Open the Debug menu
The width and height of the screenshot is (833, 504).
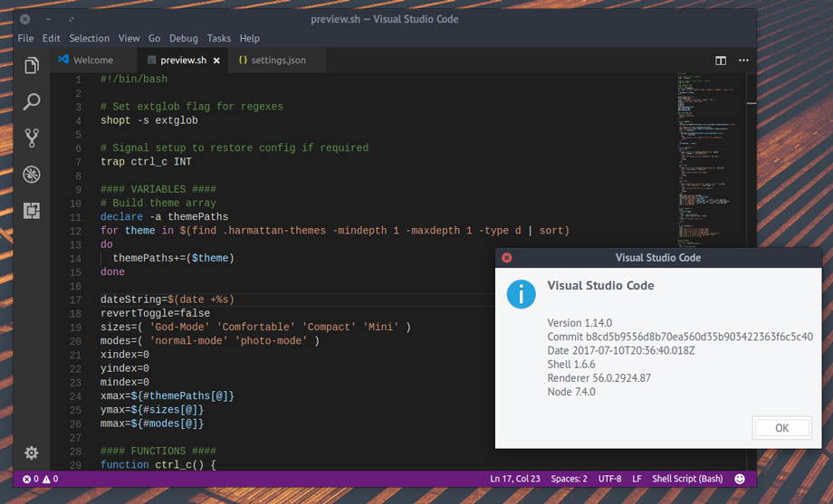pos(183,38)
